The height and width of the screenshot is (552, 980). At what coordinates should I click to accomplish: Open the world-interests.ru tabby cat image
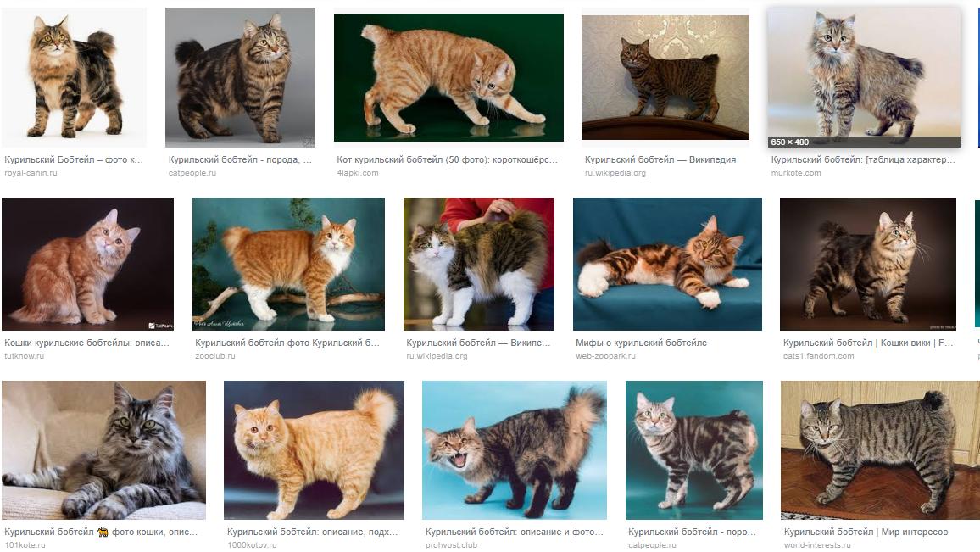point(880,450)
